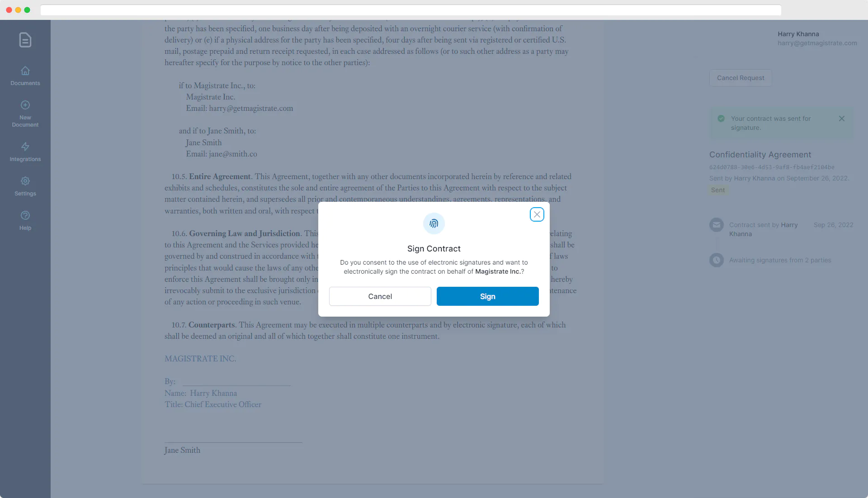Viewport: 868px width, 498px height.
Task: Click the envelope contract sent icon
Action: click(x=717, y=225)
